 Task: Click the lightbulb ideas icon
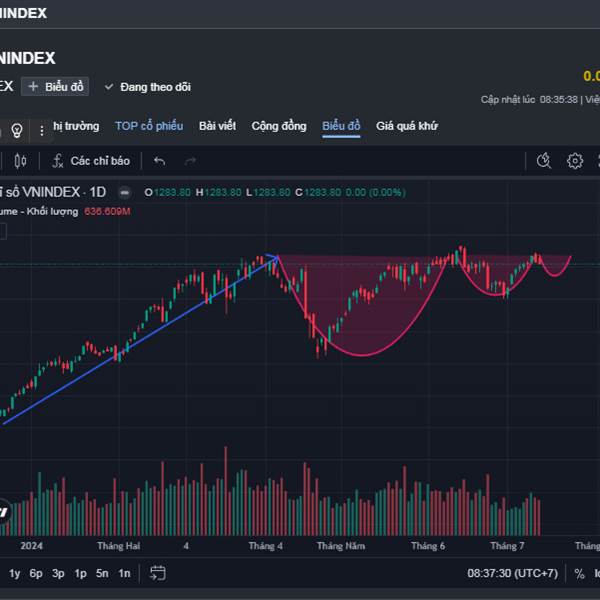coord(16,130)
